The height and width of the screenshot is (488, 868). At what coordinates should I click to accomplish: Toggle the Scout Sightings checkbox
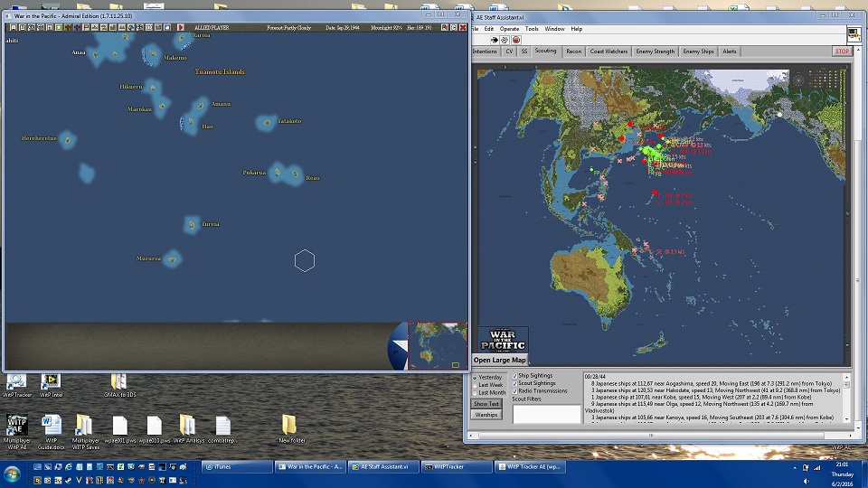[x=514, y=383]
